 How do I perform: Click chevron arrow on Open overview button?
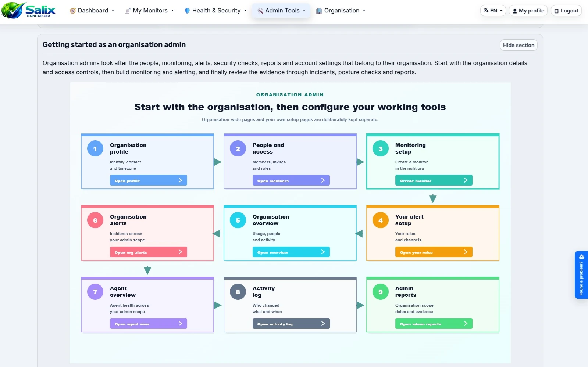coord(323,252)
